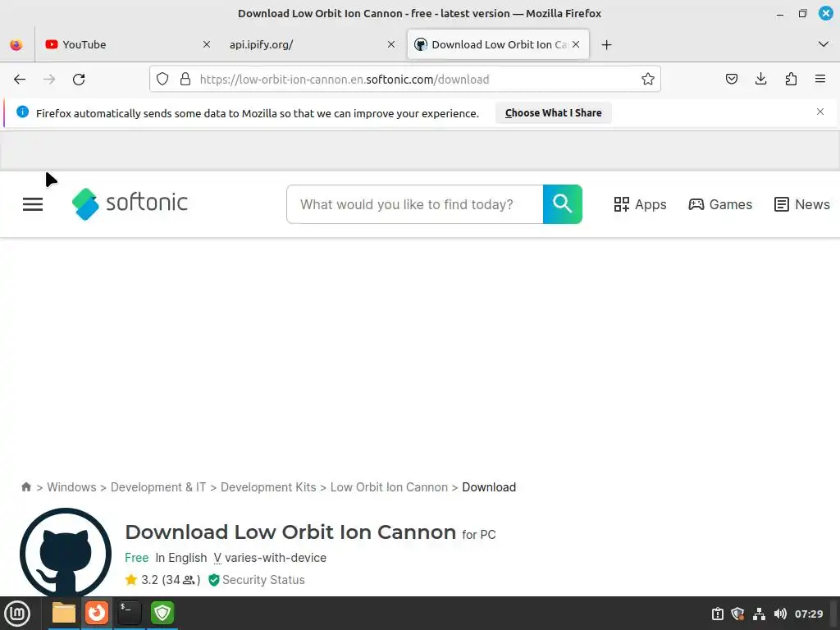The image size is (840, 630).
Task: Open the tracking protection shield icon
Action: [162, 80]
